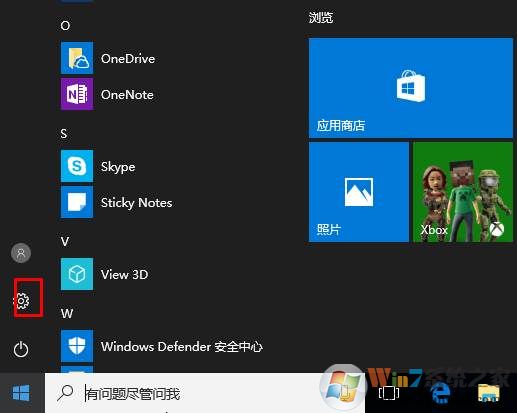Image resolution: width=517 pixels, height=413 pixels.
Task: Click in the 有问题尽管问我 search box
Action: [x=205, y=393]
